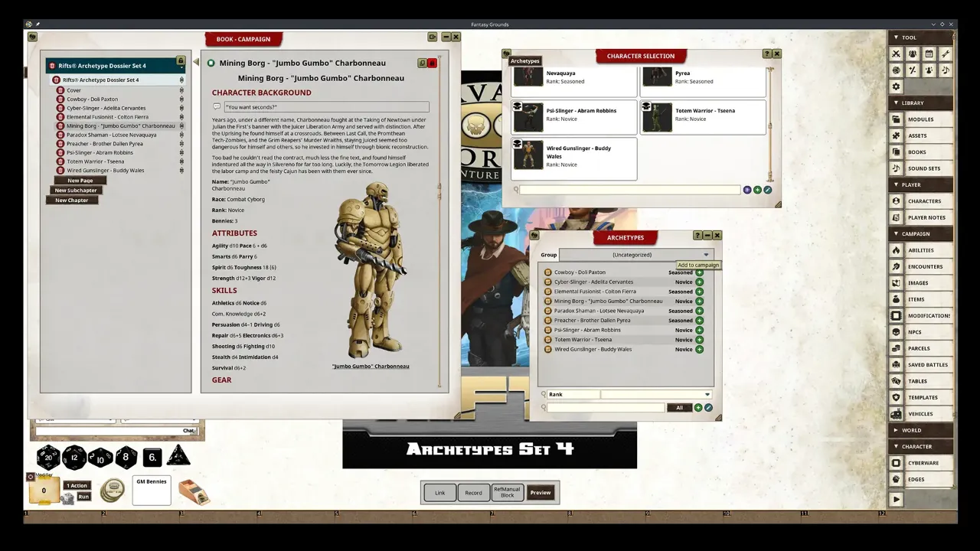Open the calendar tool icon

[x=929, y=54]
